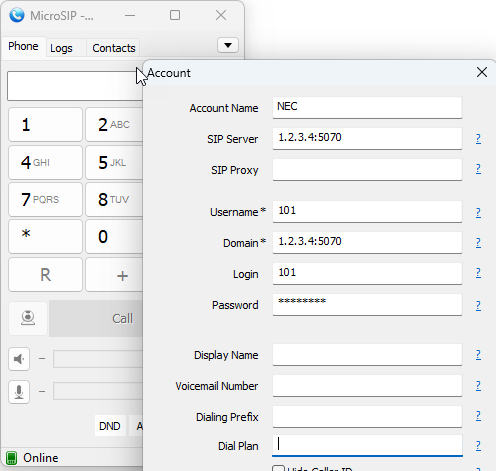Minimize the MicroSIP window

pos(130,15)
